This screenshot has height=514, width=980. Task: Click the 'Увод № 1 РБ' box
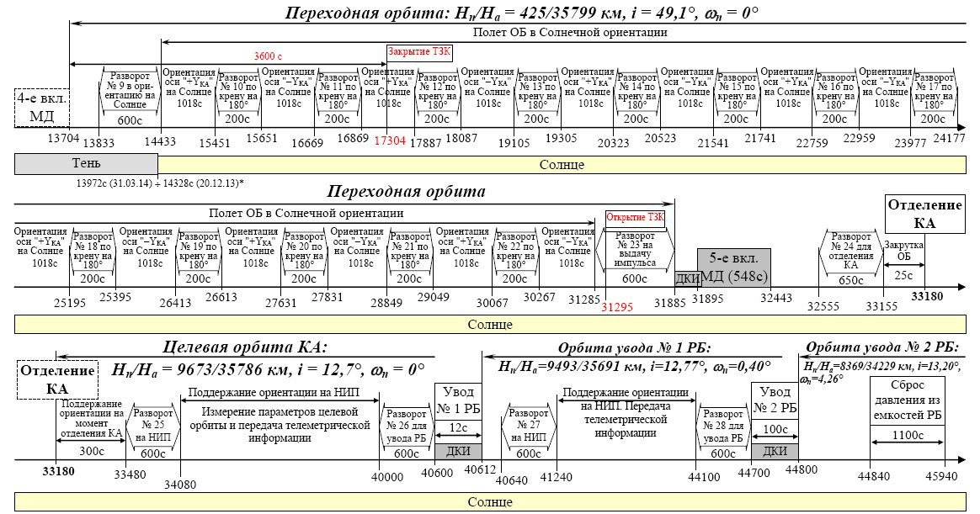pyautogui.click(x=458, y=401)
